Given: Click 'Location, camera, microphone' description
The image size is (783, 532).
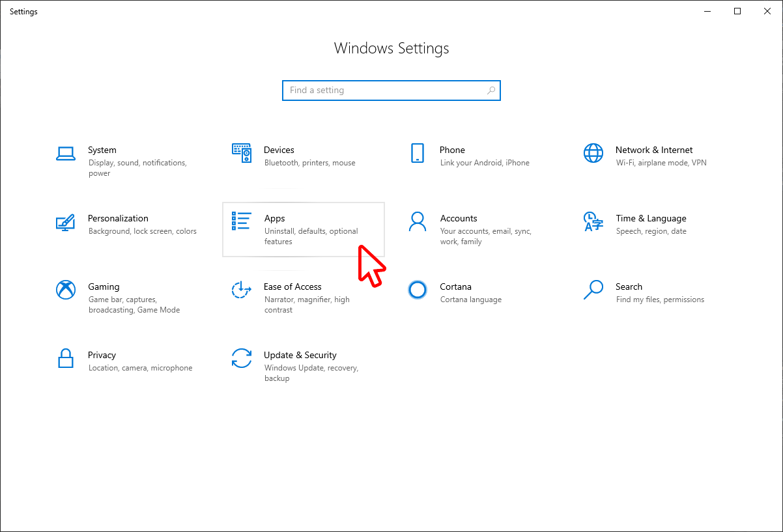Looking at the screenshot, I should click(141, 368).
